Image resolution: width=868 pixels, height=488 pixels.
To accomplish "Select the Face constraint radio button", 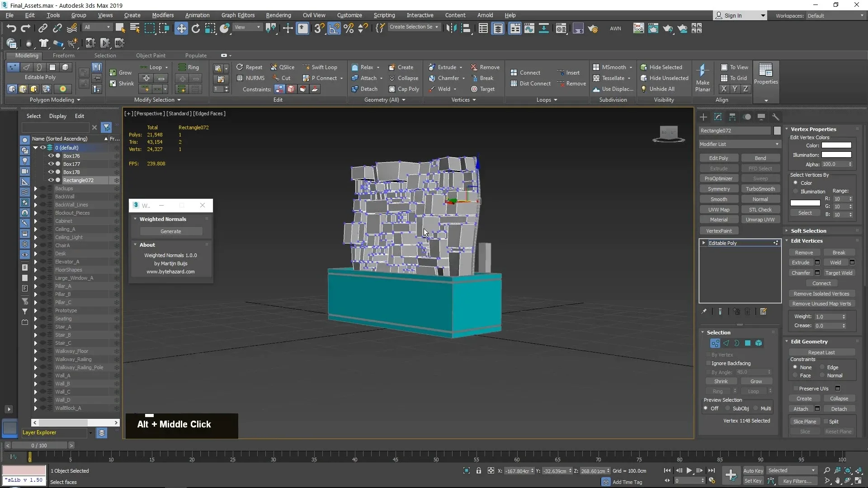I will coord(795,375).
